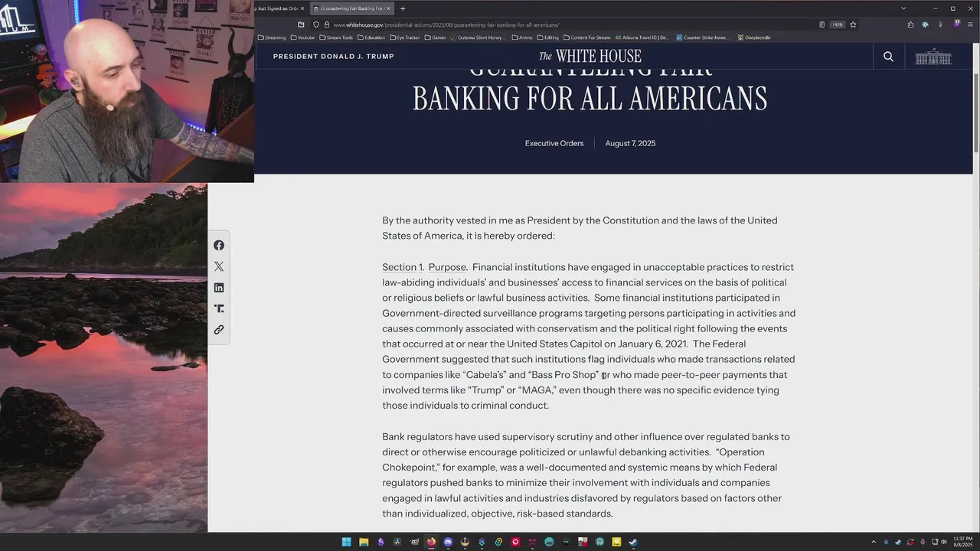Open the Obsidian icon in the taskbar

[x=381, y=542]
